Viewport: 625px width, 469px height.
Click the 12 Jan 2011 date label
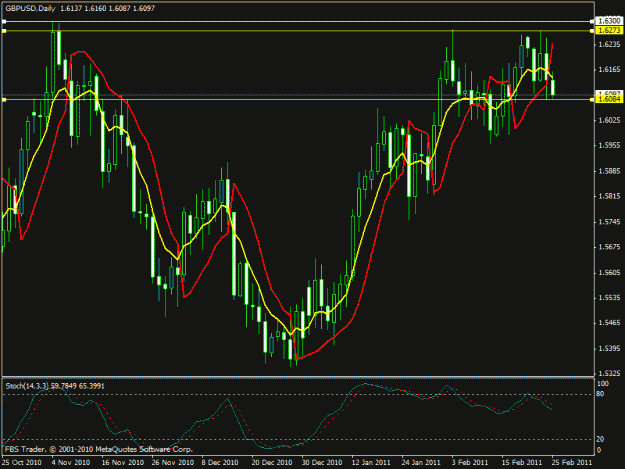click(371, 462)
